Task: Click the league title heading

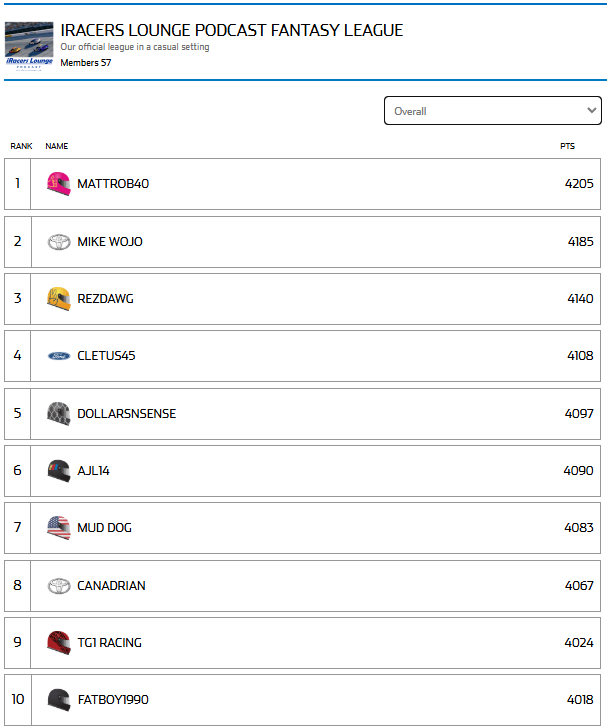Action: click(x=232, y=30)
